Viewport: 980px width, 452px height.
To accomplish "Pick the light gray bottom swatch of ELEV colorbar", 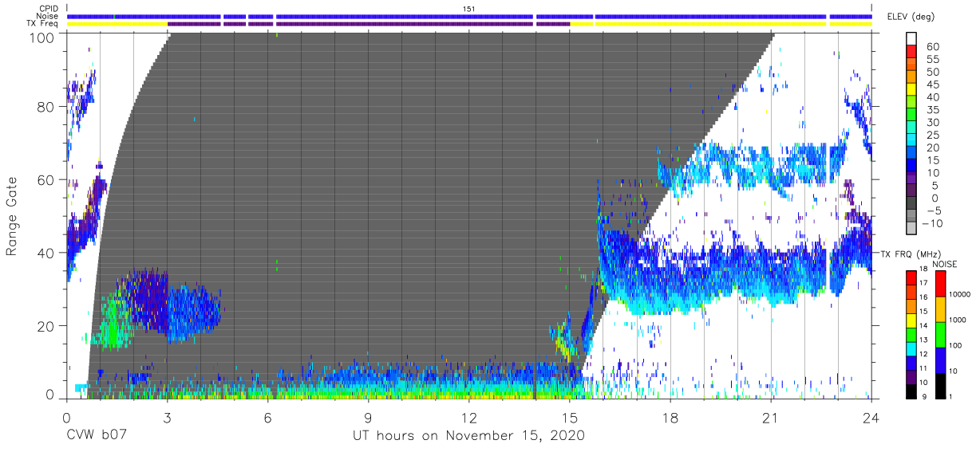I will tap(913, 228).
